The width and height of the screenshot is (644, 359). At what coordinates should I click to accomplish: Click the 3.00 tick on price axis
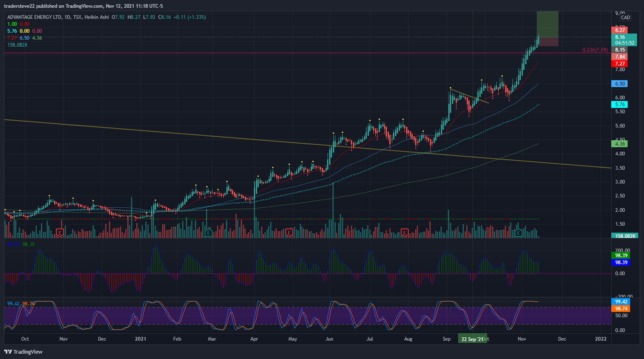tap(620, 182)
